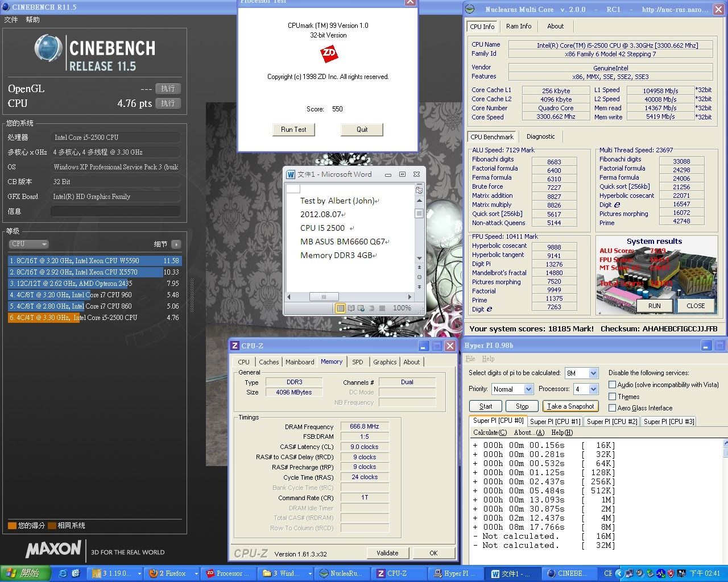The height and width of the screenshot is (582, 728).
Task: Click the red ZD logo in CPUmark window
Action: pos(329,54)
